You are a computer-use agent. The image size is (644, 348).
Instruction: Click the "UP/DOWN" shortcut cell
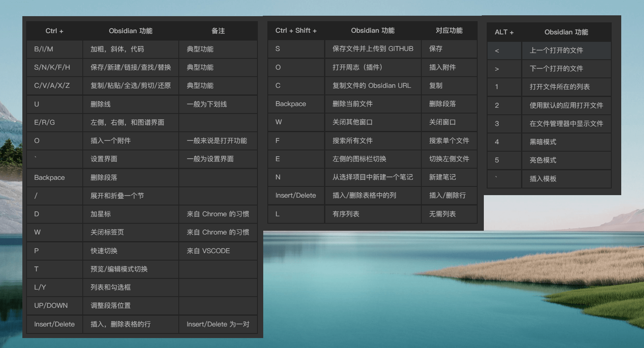pyautogui.click(x=51, y=306)
